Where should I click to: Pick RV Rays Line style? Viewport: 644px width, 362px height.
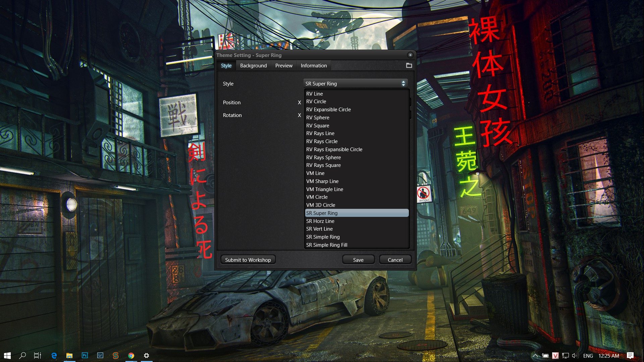[x=357, y=133]
